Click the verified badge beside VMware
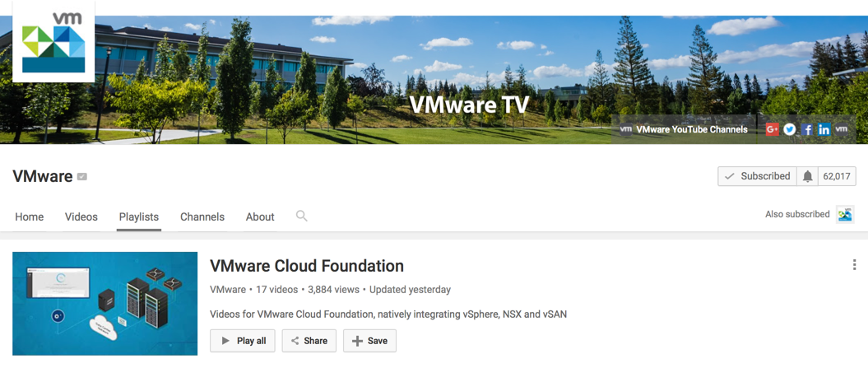The width and height of the screenshot is (868, 368). pyautogui.click(x=82, y=177)
